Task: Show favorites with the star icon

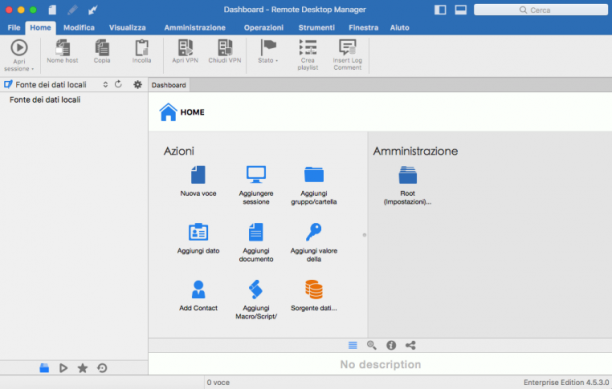Action: point(82,368)
